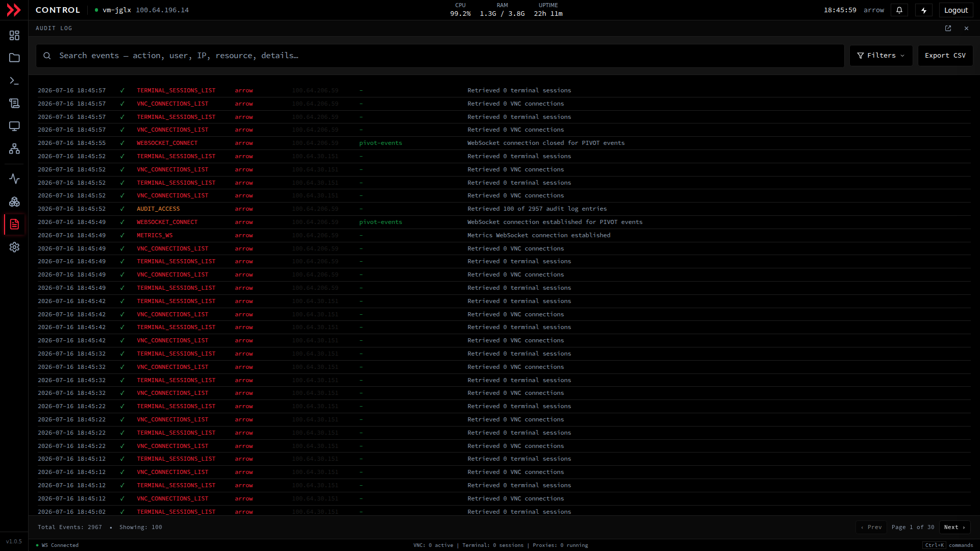Click the AUDIT_ACCESS action entry
This screenshot has width=980, height=551.
point(158,209)
